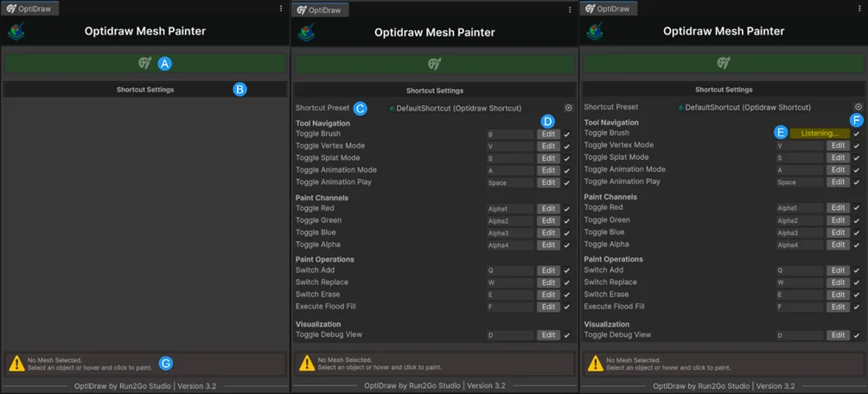Uncheck the Toggle Brush checkbox in right panel
This screenshot has height=394, width=868.
(x=857, y=134)
